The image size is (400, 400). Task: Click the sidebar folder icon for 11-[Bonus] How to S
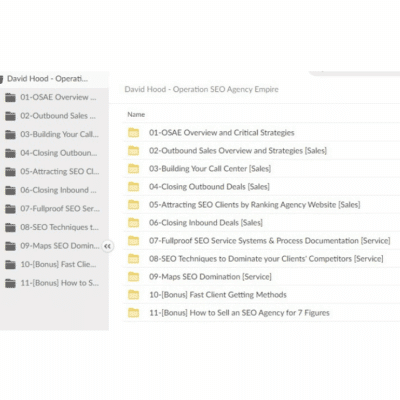[x=10, y=283]
